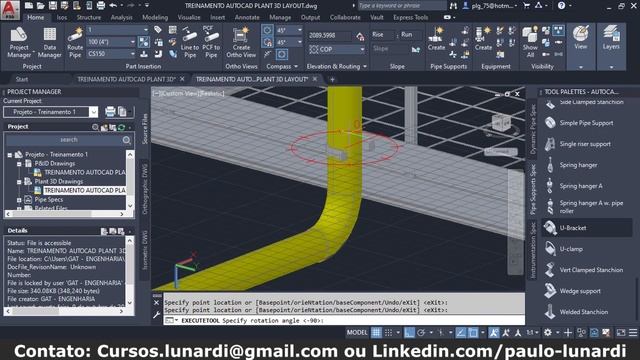Toggle polar tracking in status bar
This screenshot has height=360, width=640.
421,333
